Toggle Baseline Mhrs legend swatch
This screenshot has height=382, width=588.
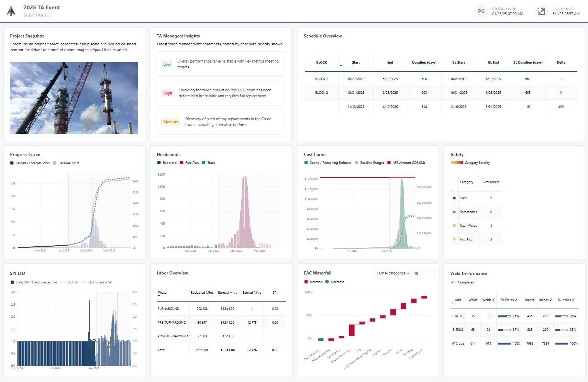tap(55, 163)
